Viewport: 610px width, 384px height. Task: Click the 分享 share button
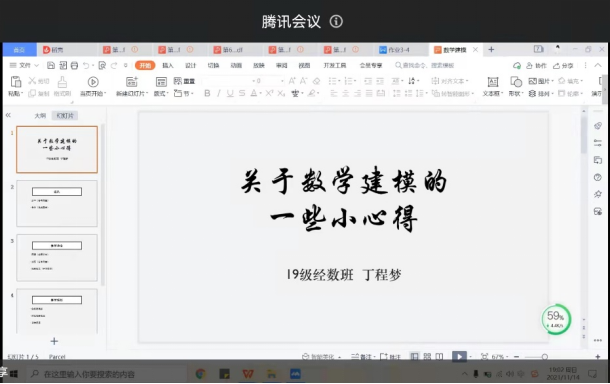coord(563,66)
